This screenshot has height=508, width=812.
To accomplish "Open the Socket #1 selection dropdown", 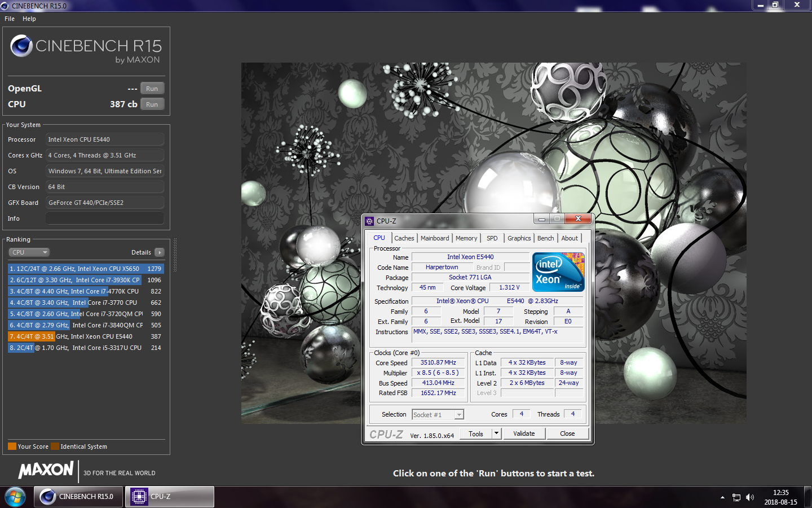I will pyautogui.click(x=438, y=415).
